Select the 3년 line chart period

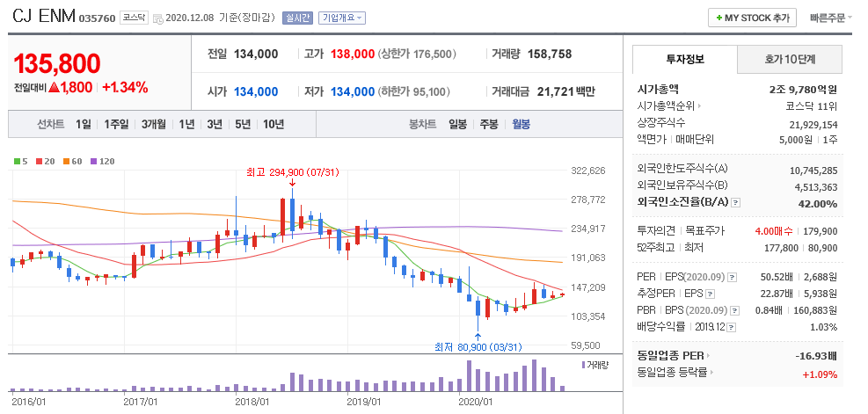215,124
